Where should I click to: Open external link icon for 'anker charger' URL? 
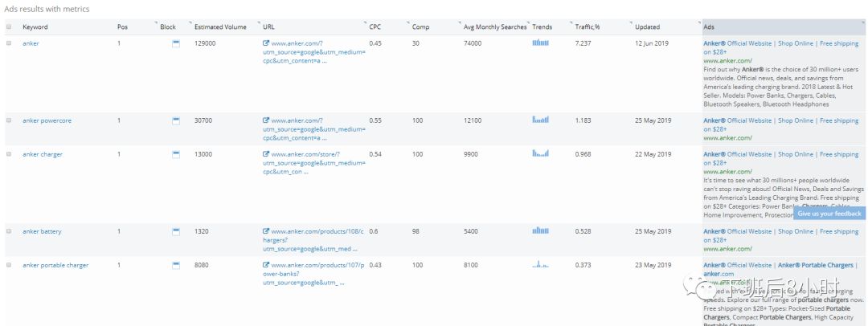point(266,154)
